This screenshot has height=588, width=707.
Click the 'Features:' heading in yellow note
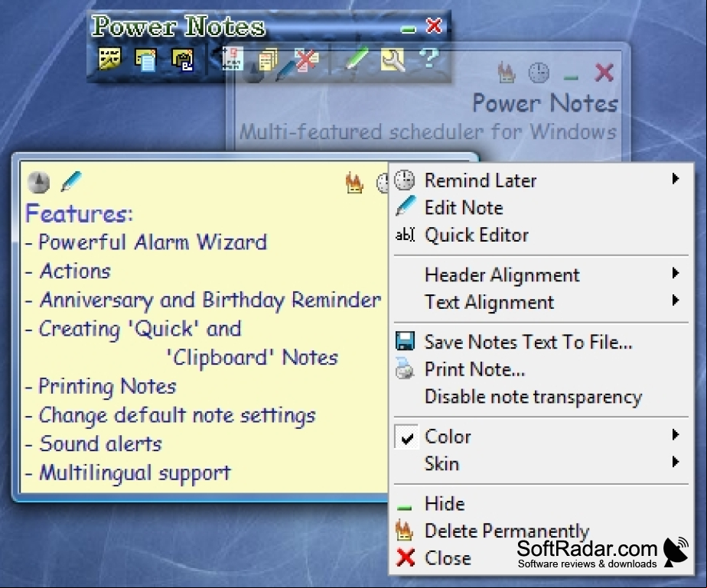click(x=80, y=213)
